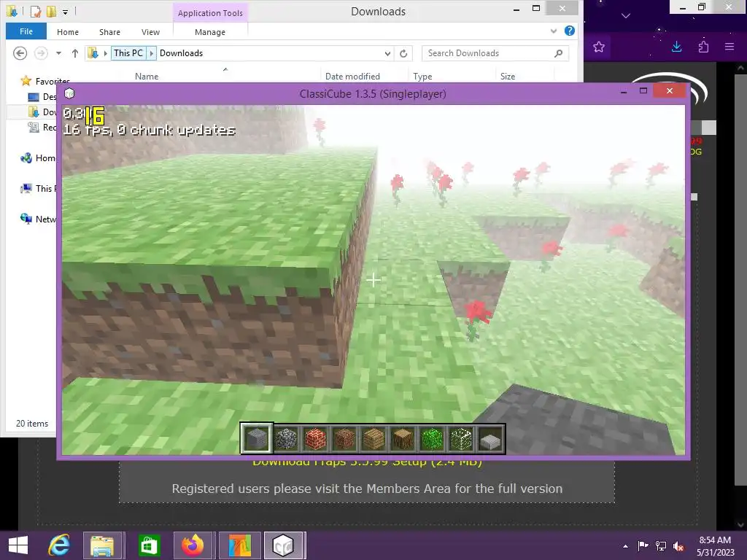Select the leaves block in hotbar
Screen dimensions: 747x560
432,438
